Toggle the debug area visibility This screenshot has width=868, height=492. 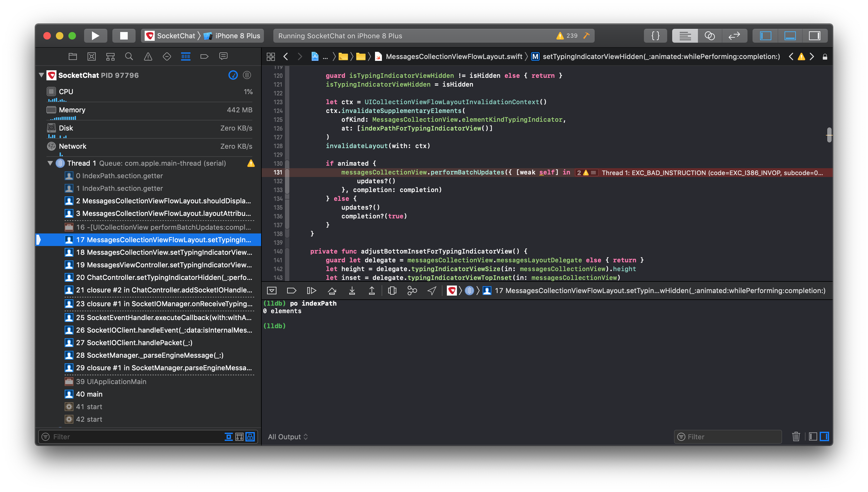[790, 36]
